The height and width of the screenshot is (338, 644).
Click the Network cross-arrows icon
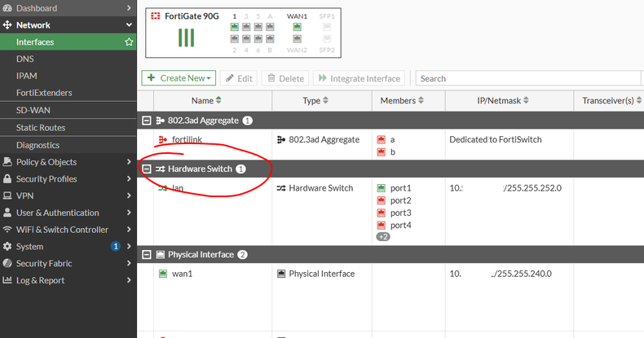coord(7,25)
